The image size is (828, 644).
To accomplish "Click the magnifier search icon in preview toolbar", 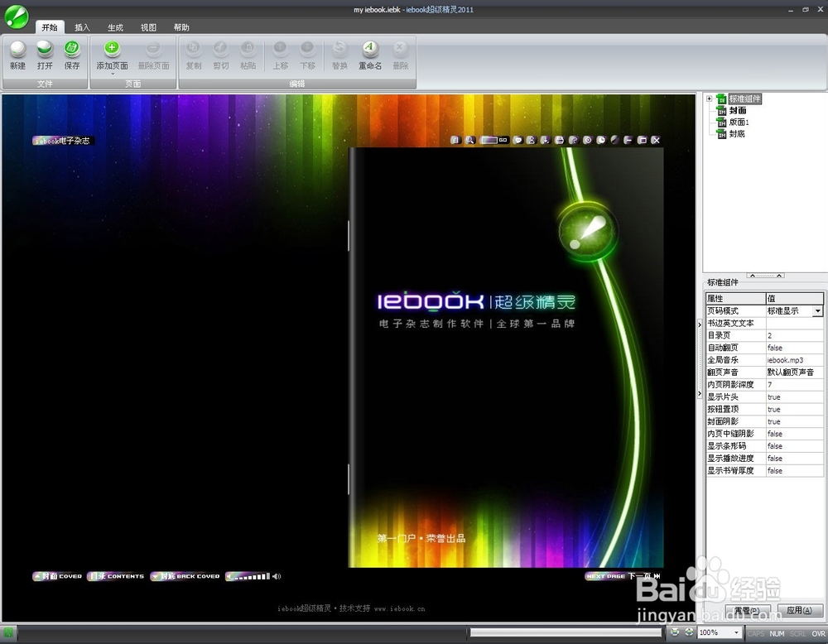I will click(x=470, y=140).
